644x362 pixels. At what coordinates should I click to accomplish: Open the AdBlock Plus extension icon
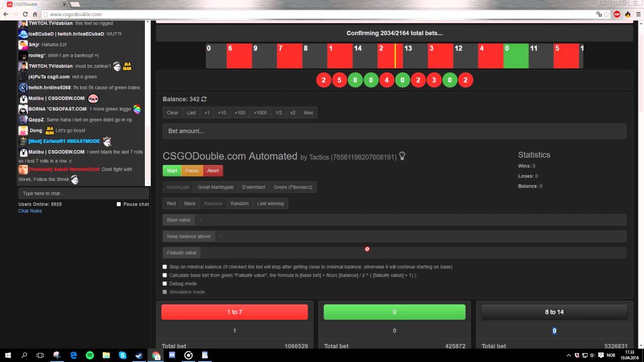(x=617, y=14)
